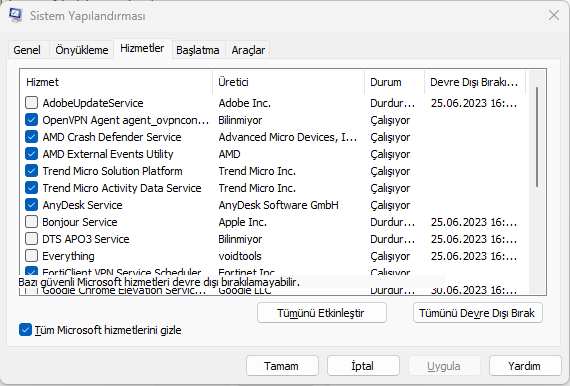Uncheck AMD External Events Utility
Image resolution: width=570 pixels, height=386 pixels.
point(32,154)
